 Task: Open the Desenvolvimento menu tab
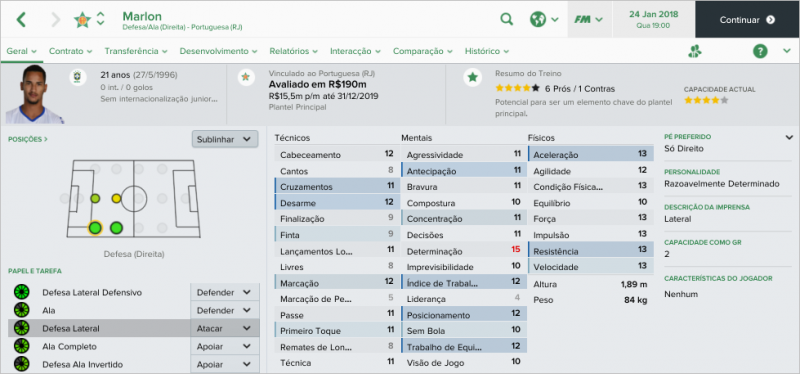[218, 51]
